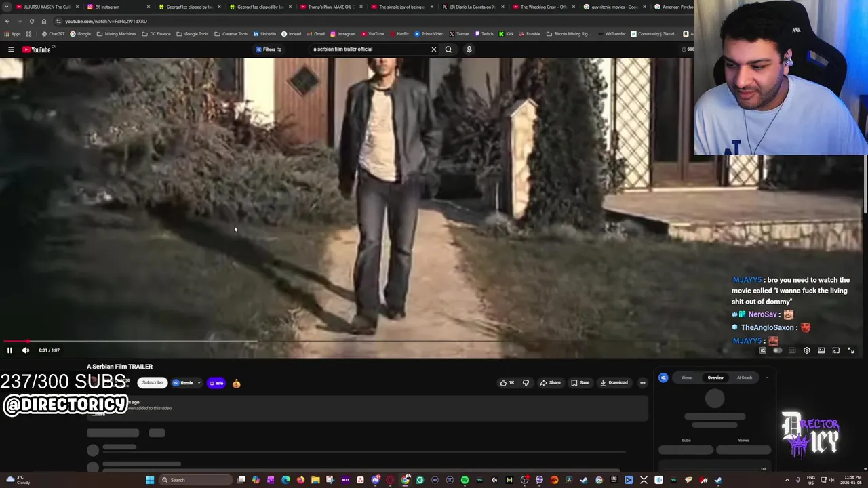Screen dimensions: 868x488
Task: Open the player settings gear
Action: (806, 350)
